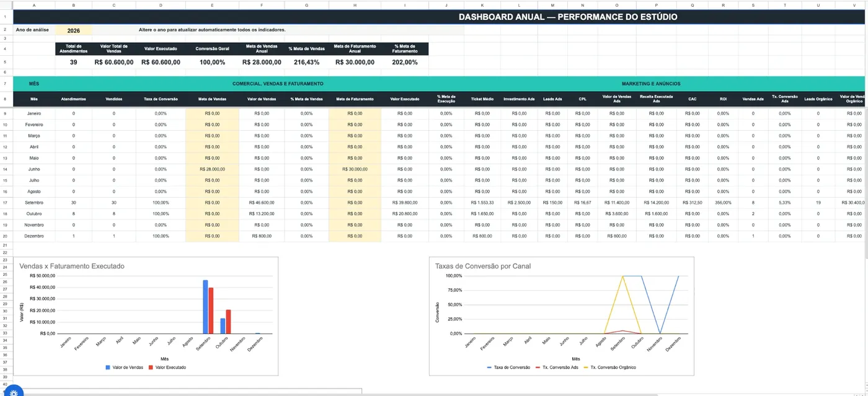Select the cell with "R$ 39.800,00"
868x396 pixels.
click(405, 203)
